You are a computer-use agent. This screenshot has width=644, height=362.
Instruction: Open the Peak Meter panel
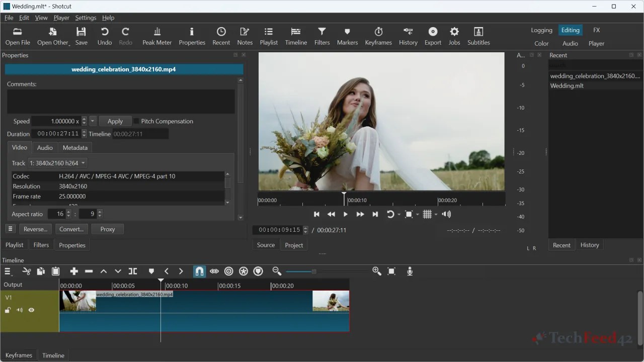click(157, 36)
